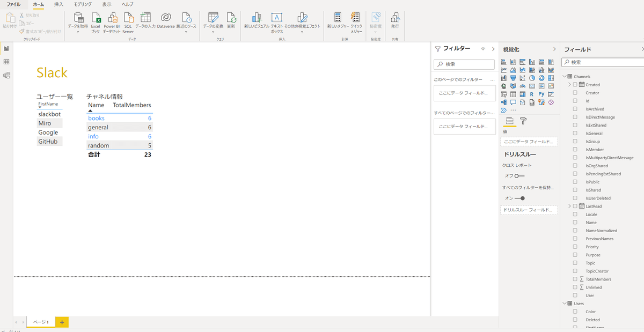Open データを取得 dropdown arrow

(x=78, y=32)
